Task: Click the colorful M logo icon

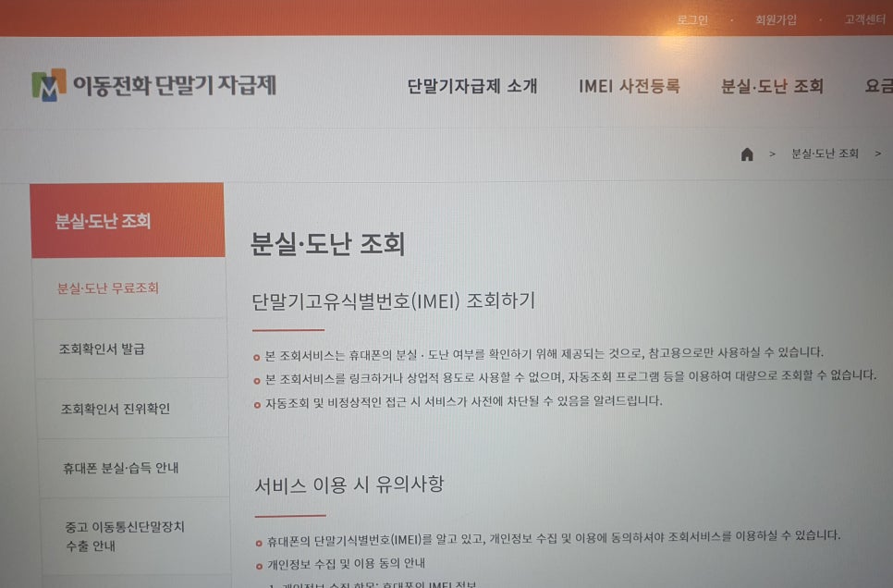Action: click(x=49, y=85)
